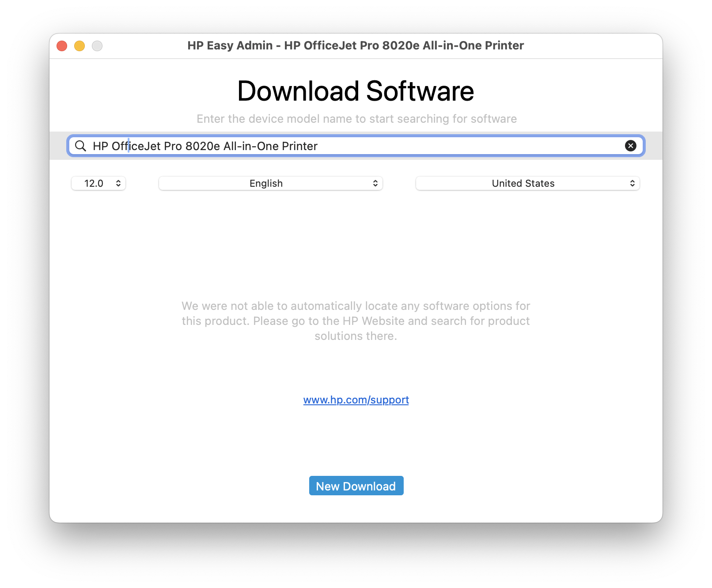
Task: Click the HP Easy Admin title bar
Action: [356, 45]
